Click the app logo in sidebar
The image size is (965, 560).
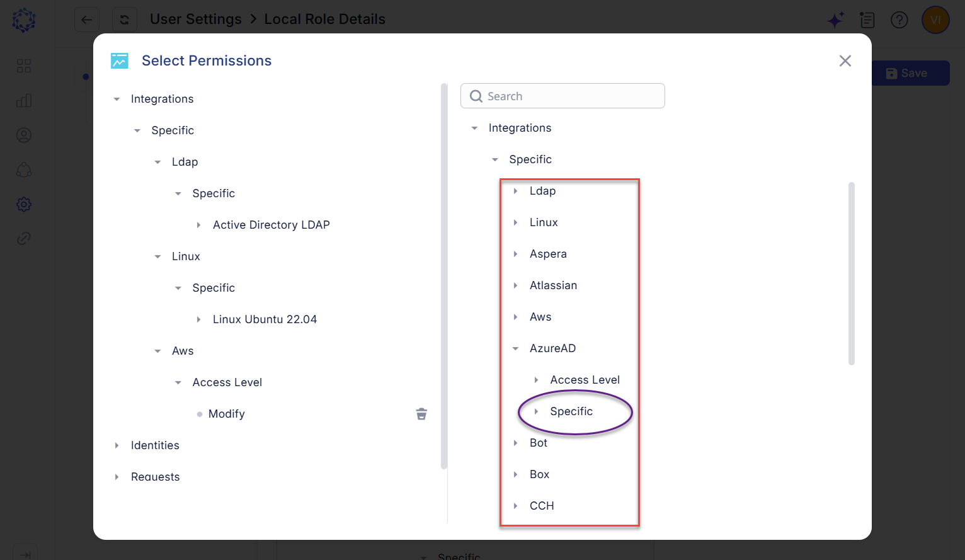[24, 20]
